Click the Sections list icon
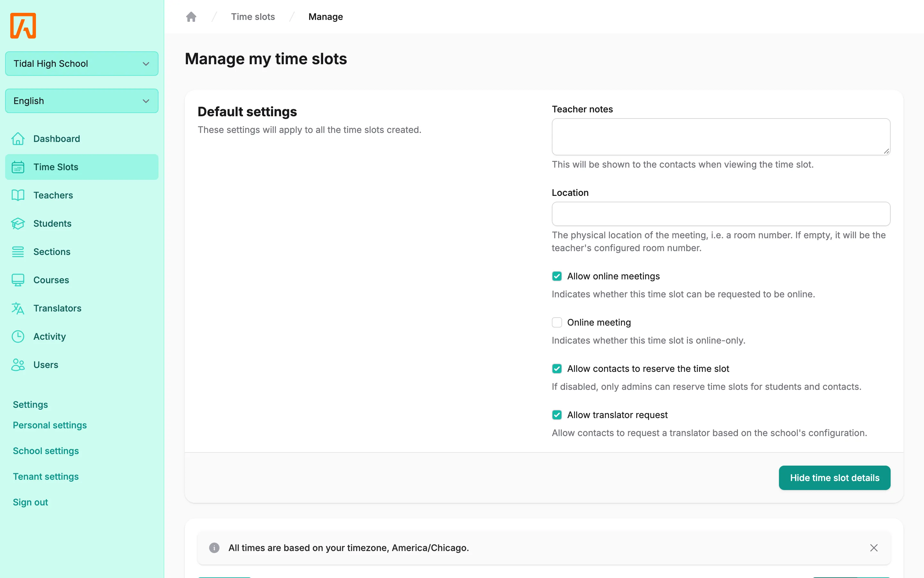924x578 pixels. pyautogui.click(x=18, y=252)
